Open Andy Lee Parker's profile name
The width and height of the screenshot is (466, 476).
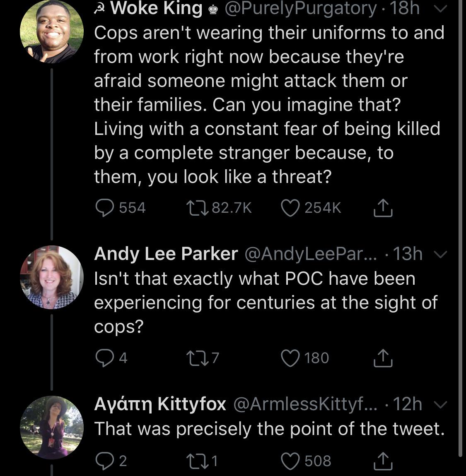[166, 254]
